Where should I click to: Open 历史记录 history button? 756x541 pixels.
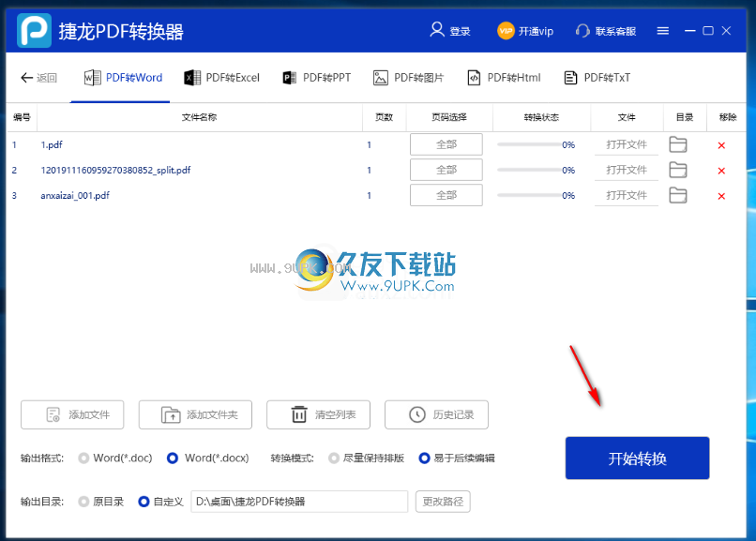(x=436, y=414)
